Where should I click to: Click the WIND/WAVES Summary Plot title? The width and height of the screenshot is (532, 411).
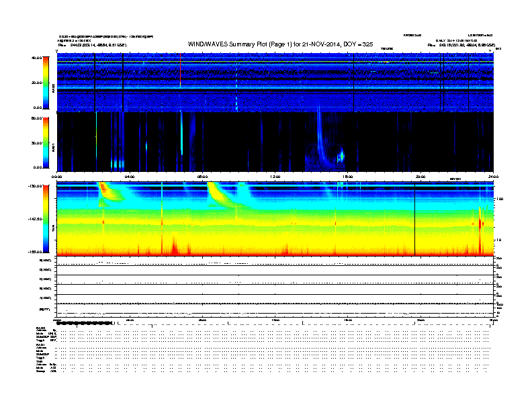click(x=280, y=44)
